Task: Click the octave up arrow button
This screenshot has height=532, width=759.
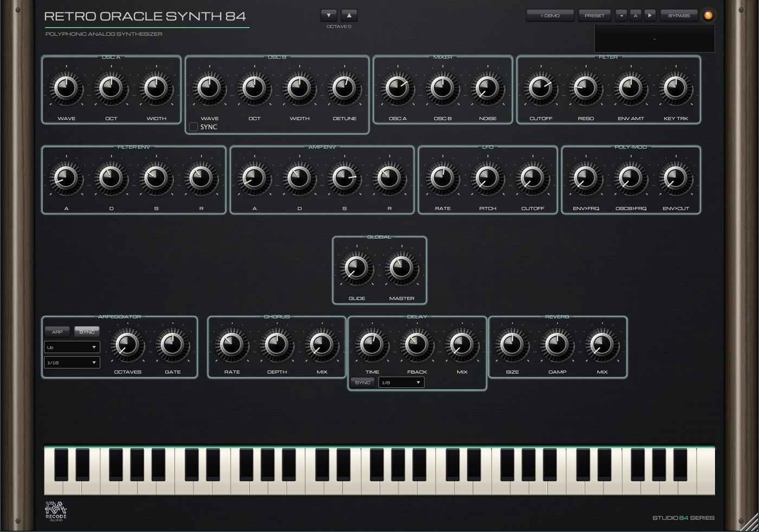Action: point(349,15)
